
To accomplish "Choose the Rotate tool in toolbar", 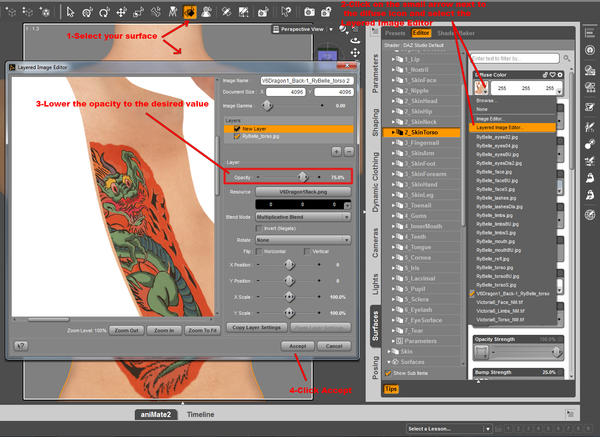I will (x=104, y=13).
